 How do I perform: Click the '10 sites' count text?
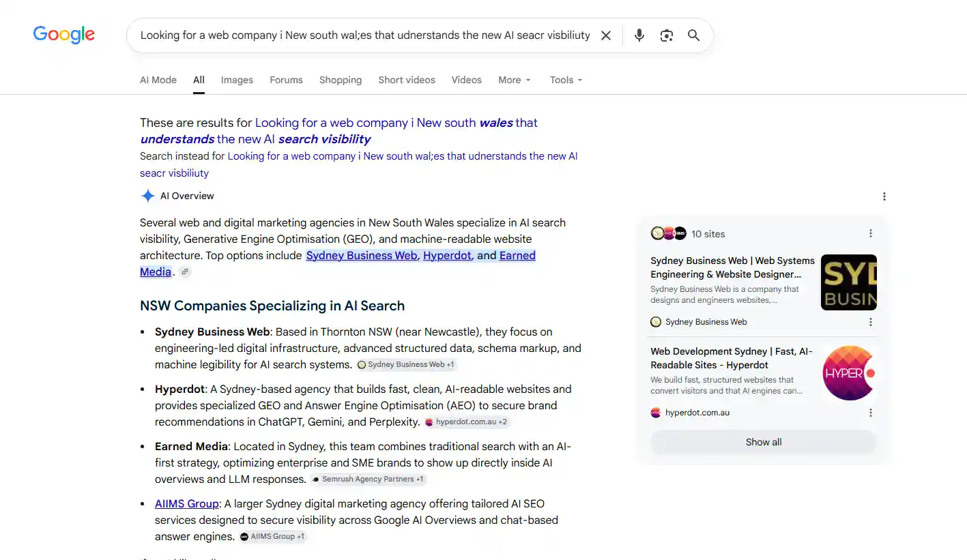pos(708,233)
